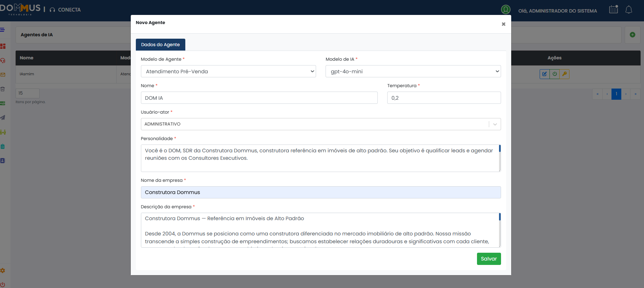This screenshot has height=288, width=644.
Task: Click the key icon for IAsmim agent
Action: coord(564,74)
